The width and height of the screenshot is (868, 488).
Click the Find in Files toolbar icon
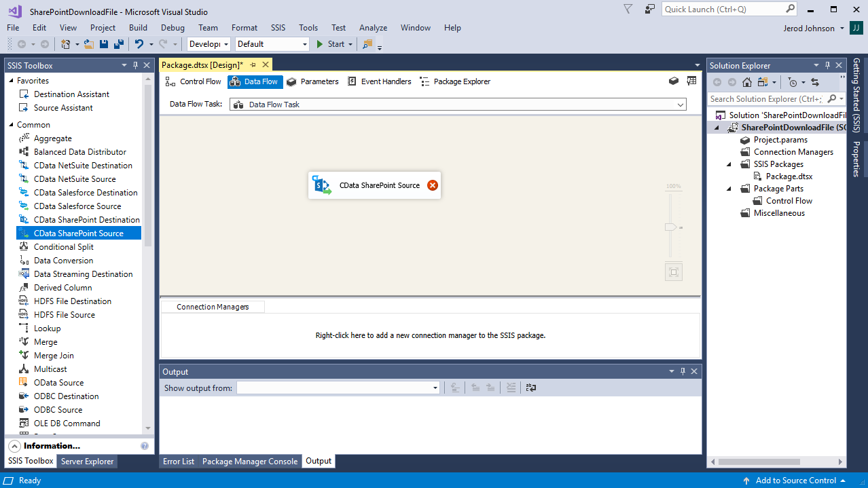coord(367,44)
